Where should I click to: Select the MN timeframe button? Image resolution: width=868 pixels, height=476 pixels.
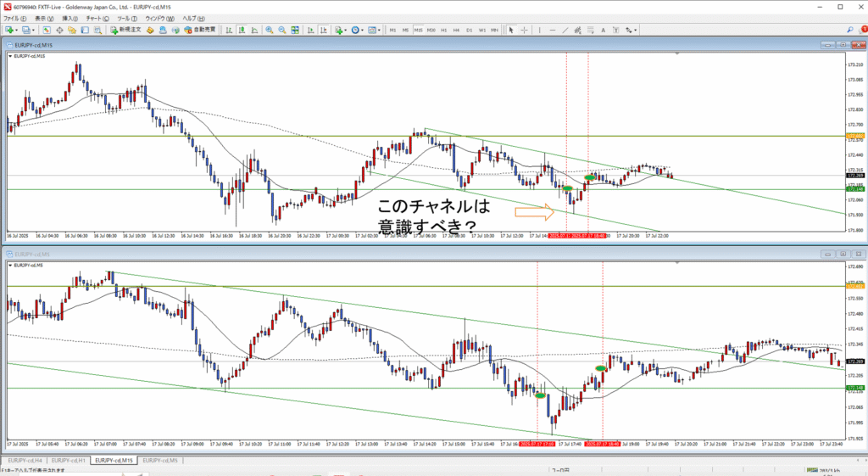pos(494,30)
